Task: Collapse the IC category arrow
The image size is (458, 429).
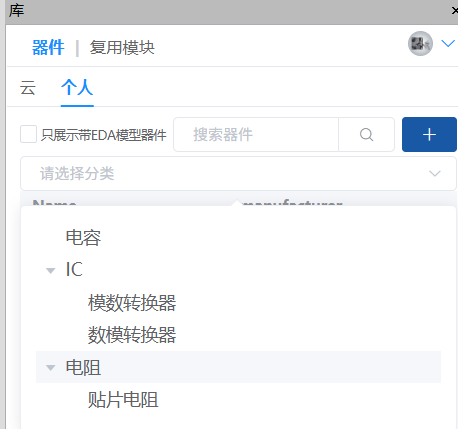Action: tap(51, 270)
